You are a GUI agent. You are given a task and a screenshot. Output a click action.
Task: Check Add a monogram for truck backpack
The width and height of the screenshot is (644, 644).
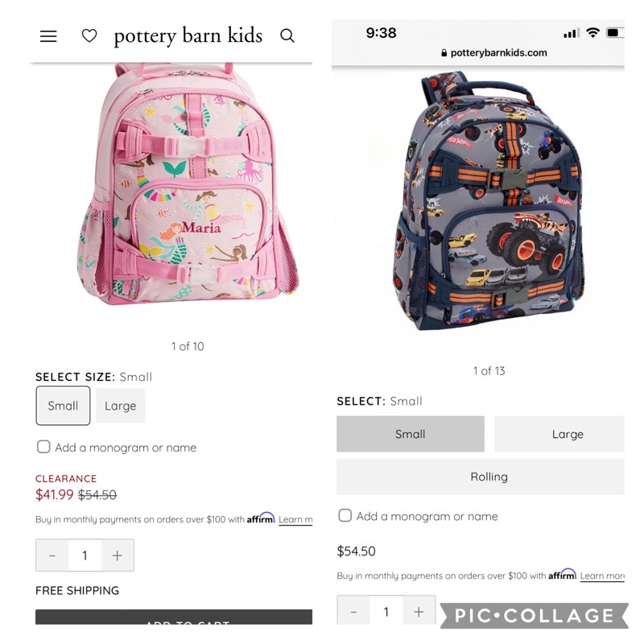pos(345,515)
